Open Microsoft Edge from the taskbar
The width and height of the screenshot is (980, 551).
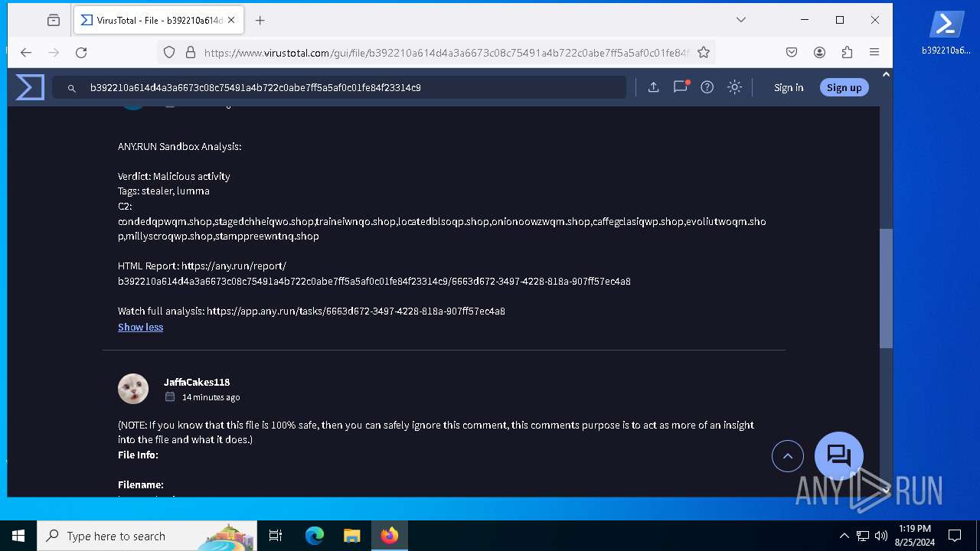pyautogui.click(x=315, y=536)
